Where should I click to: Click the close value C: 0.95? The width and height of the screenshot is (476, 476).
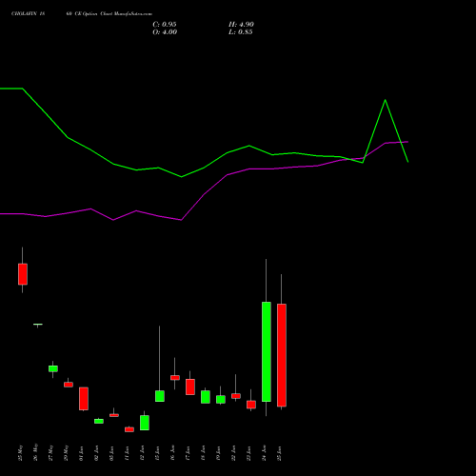click(x=165, y=25)
